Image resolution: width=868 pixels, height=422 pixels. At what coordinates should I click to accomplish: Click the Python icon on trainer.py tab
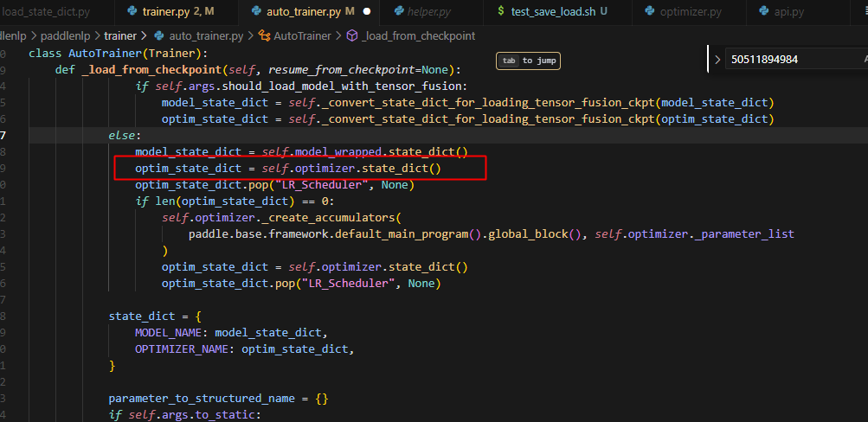132,12
